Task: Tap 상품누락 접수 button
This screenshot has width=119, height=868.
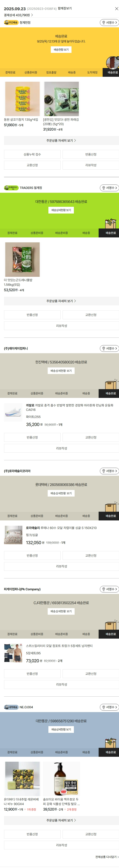Action: click(x=32, y=154)
